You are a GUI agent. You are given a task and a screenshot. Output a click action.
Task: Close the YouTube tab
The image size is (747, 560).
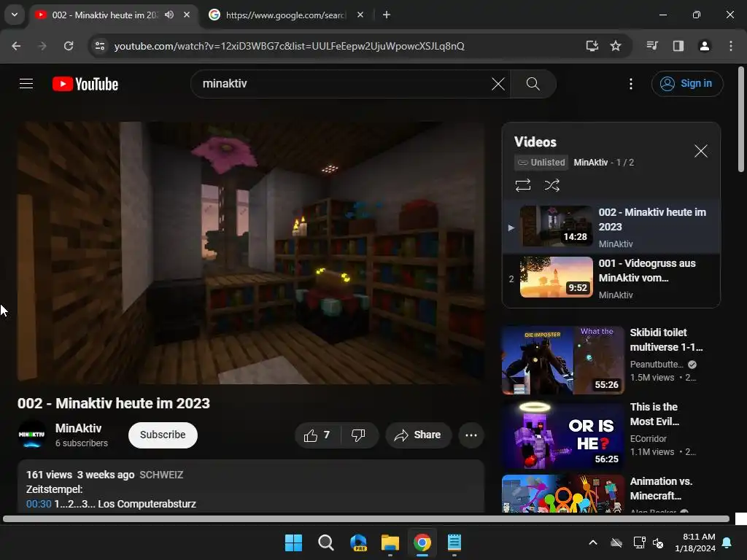tap(187, 15)
